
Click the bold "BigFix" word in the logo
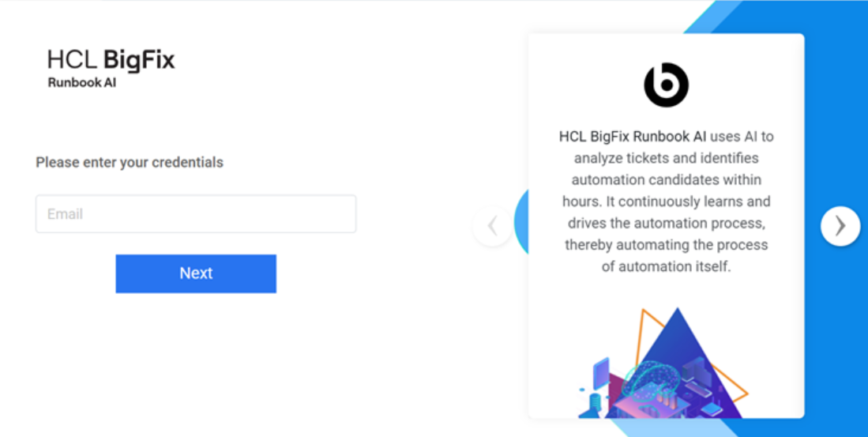(x=139, y=59)
